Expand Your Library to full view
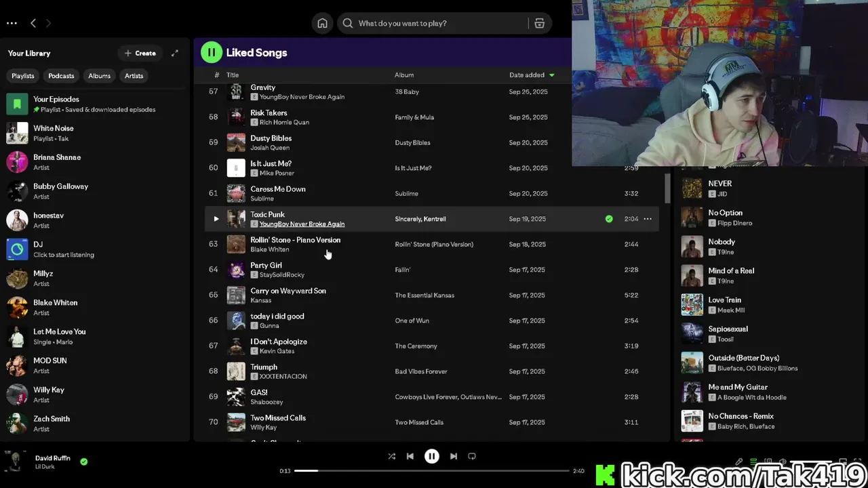This screenshot has height=488, width=868. pyautogui.click(x=174, y=53)
